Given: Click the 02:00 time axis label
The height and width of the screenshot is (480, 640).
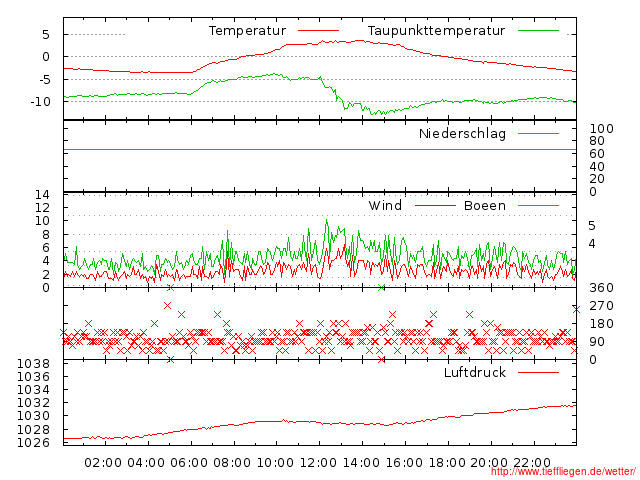Looking at the screenshot, I should pyautogui.click(x=103, y=463).
